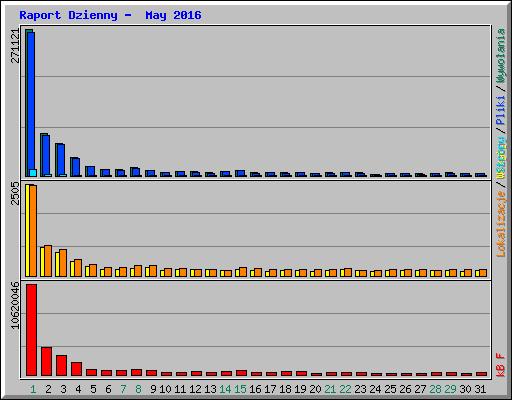Click the tall blue Pliki bar for day 1
The height and width of the screenshot is (400, 512).
(x=31, y=104)
